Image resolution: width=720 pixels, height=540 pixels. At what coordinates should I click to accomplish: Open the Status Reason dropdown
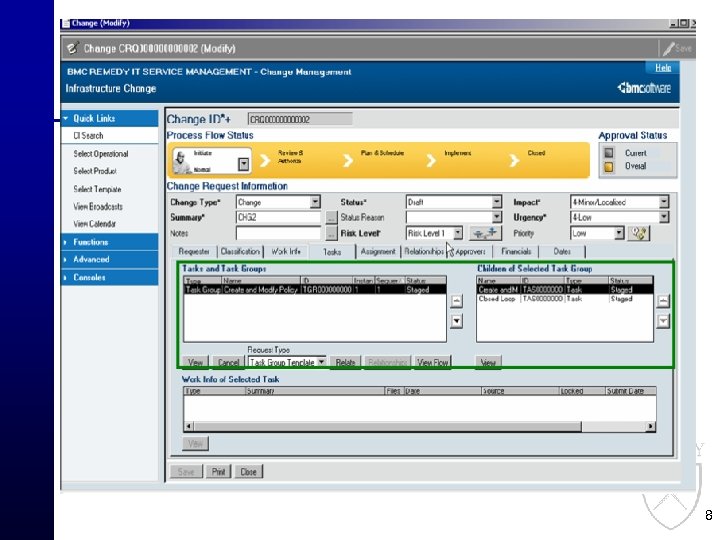pos(496,217)
